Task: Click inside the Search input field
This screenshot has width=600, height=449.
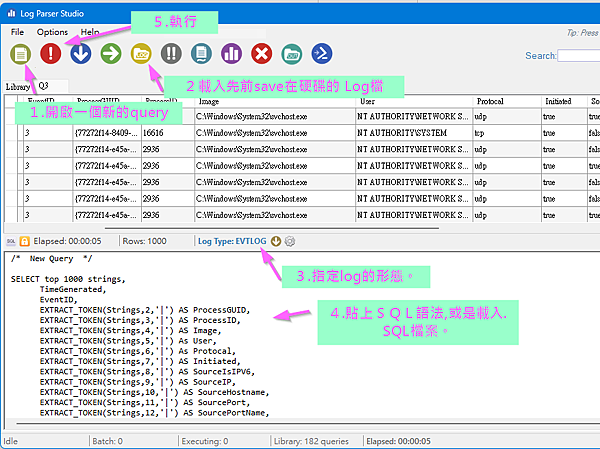Action: point(579,56)
